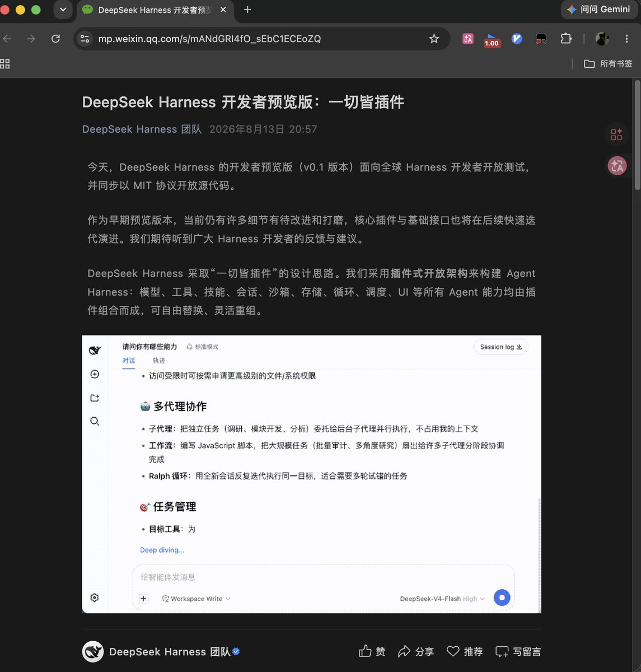Click the article title text

243,102
